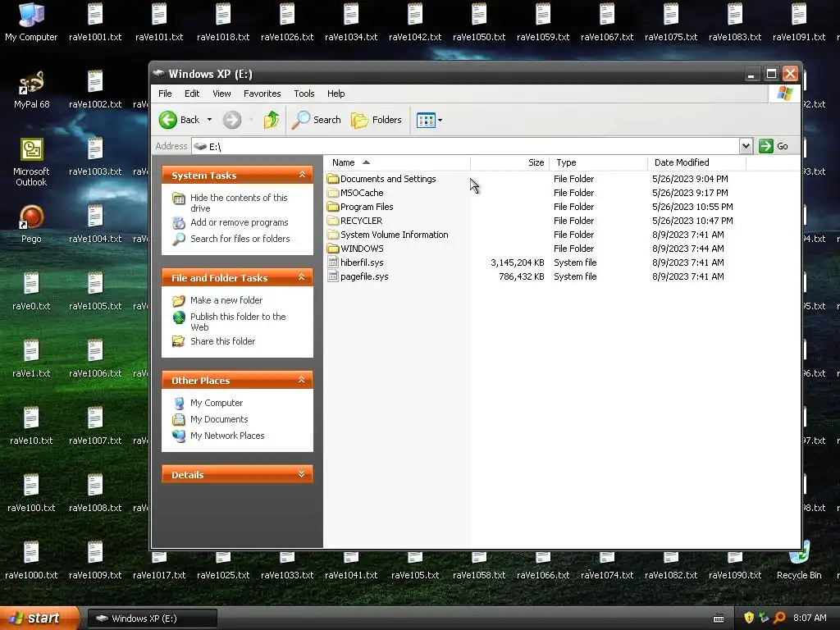Open the File menu
This screenshot has width=840, height=630.
coord(165,94)
